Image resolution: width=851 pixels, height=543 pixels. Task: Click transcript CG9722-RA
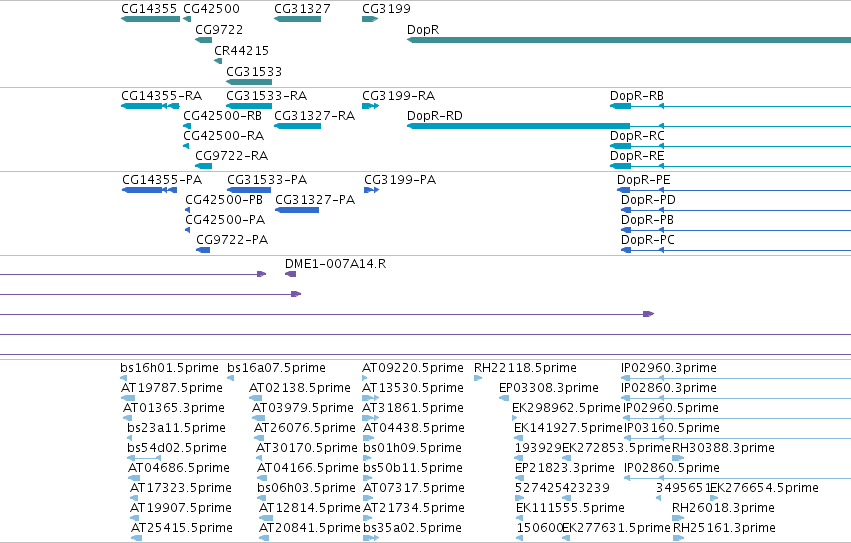pos(204,166)
